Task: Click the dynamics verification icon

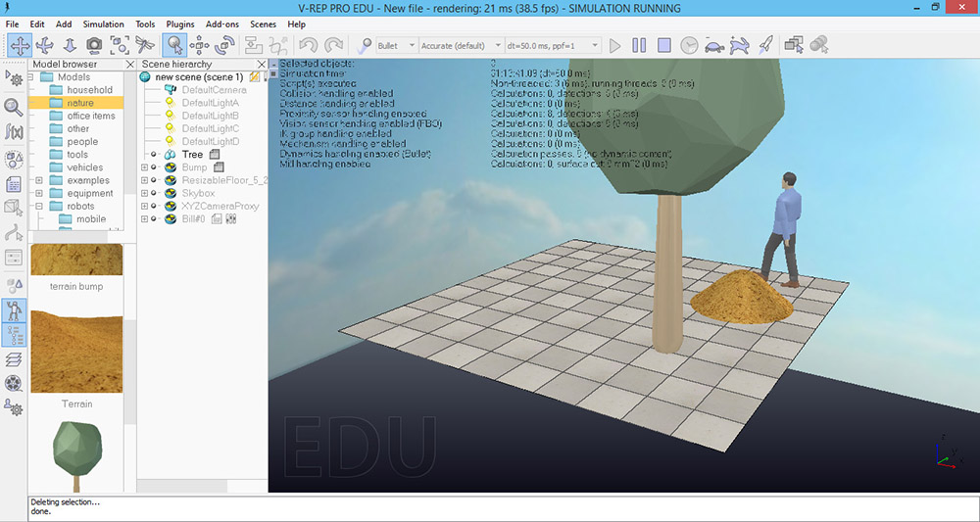Action: [364, 45]
